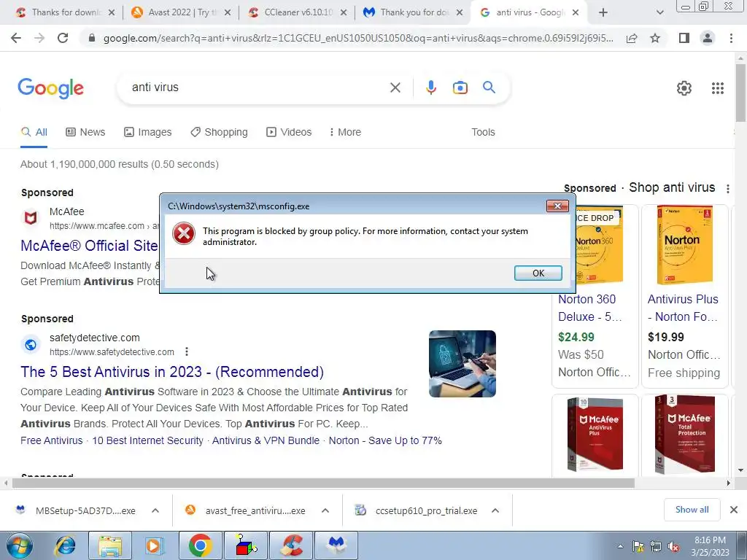This screenshot has height=560, width=747.
Task: Submit search with the magnifier icon
Action: click(489, 87)
